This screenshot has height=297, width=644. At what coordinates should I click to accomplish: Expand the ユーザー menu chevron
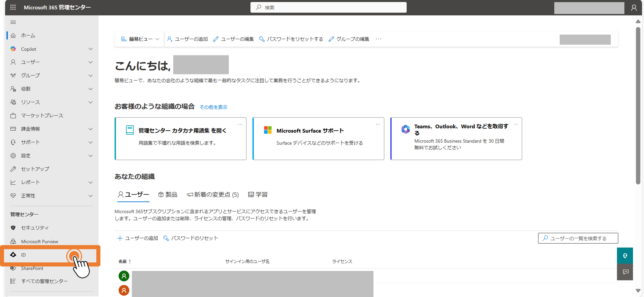(x=91, y=62)
